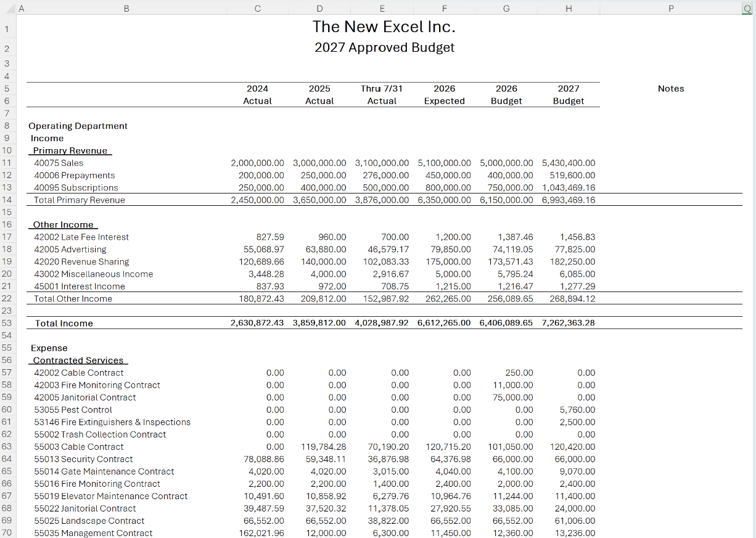Click 'Primary Revenue' heading
The image size is (756, 538).
[70, 150]
